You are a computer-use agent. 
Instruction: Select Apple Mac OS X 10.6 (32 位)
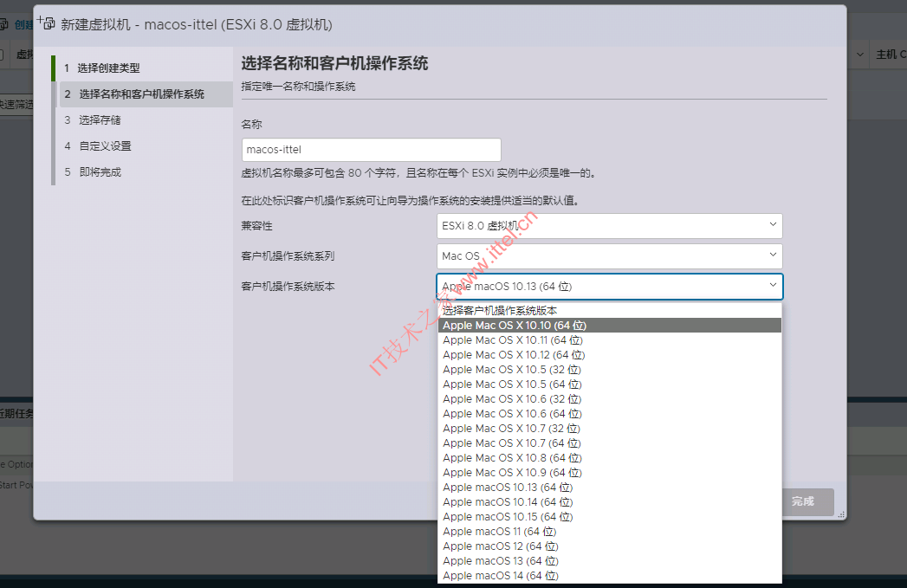click(x=609, y=399)
